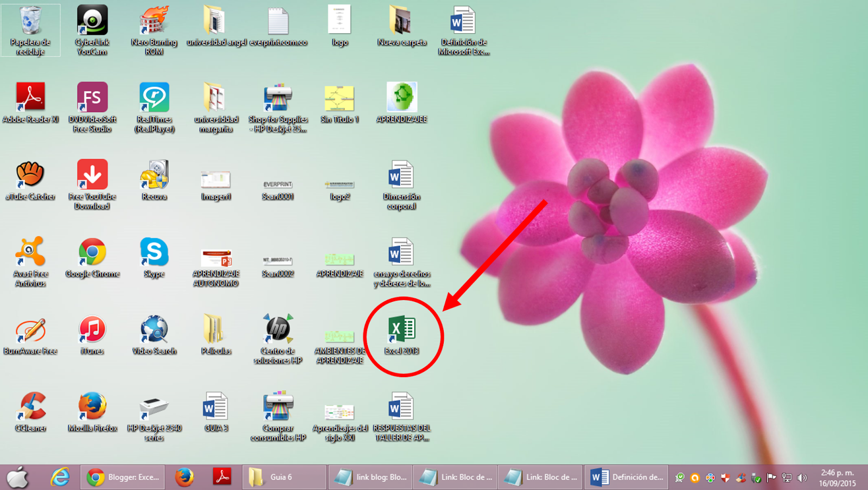
Task: Open the Nueva carpeta folder
Action: 401,22
